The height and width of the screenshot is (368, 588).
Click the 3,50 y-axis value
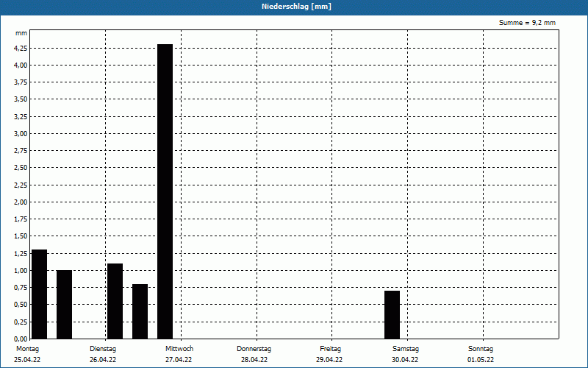click(x=21, y=99)
